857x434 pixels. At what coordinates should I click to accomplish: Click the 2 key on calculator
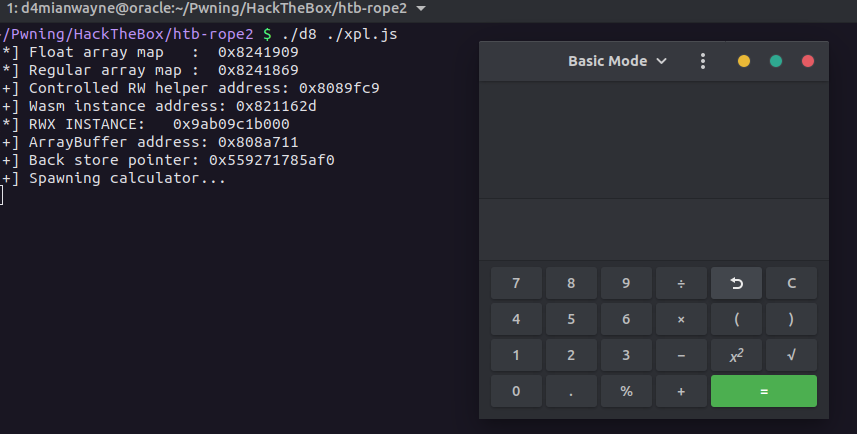(x=571, y=355)
